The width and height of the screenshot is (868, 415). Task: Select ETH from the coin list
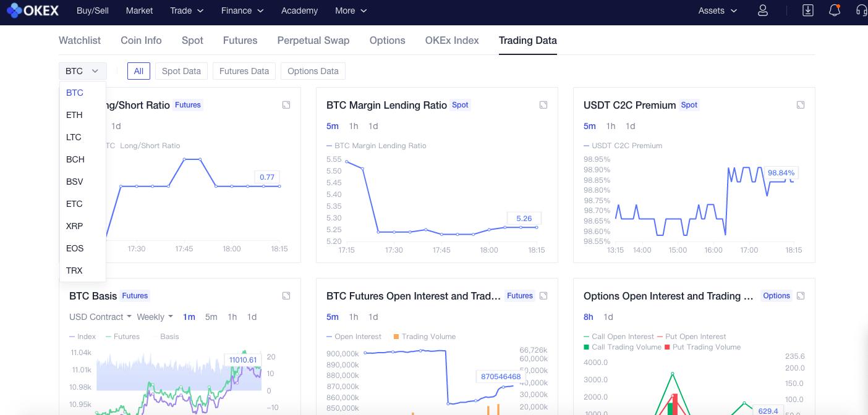pos(74,115)
